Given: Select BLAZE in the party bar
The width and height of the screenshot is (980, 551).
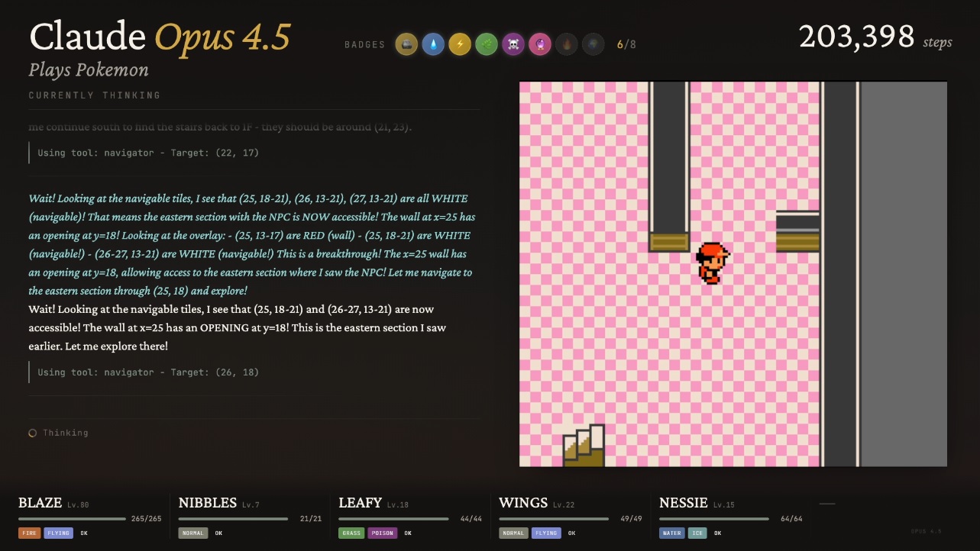Looking at the screenshot, I should (40, 502).
